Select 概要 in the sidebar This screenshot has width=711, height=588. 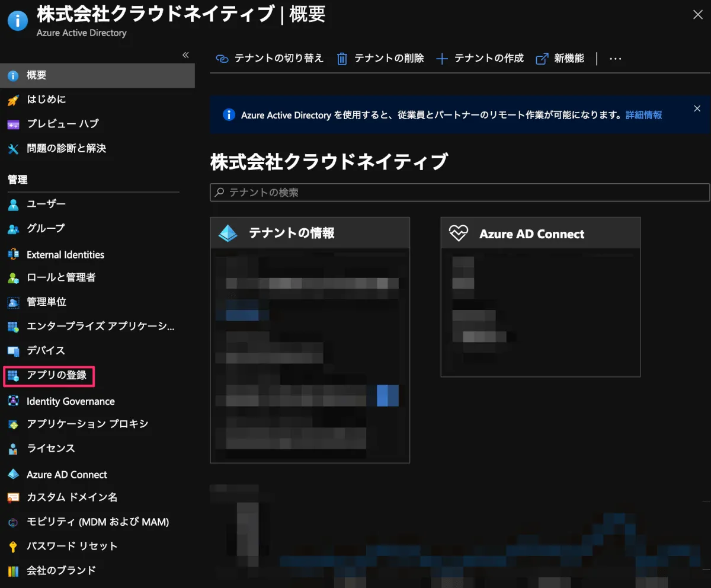(97, 75)
